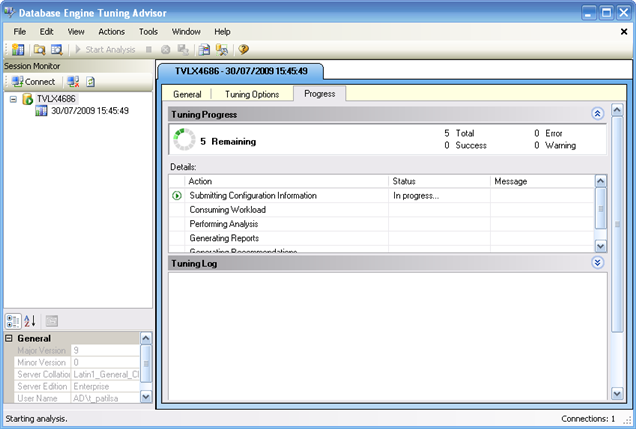Click the TVLX4686 server database icon

[x=28, y=99]
